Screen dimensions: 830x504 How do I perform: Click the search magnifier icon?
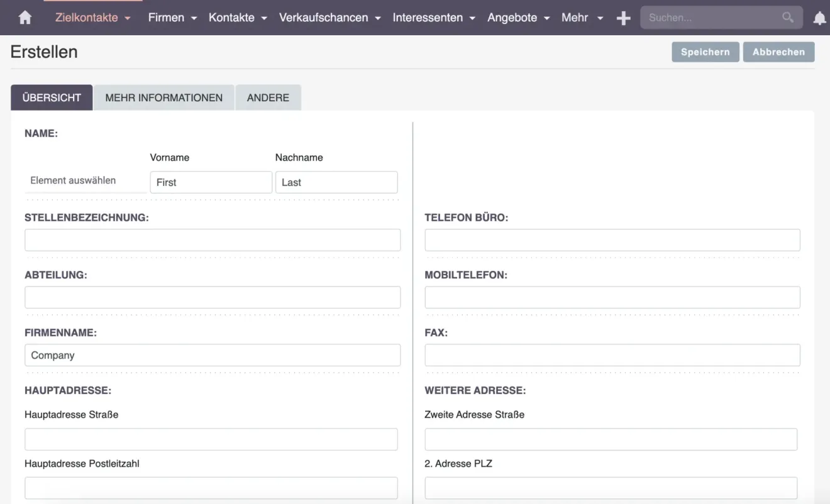[787, 18]
